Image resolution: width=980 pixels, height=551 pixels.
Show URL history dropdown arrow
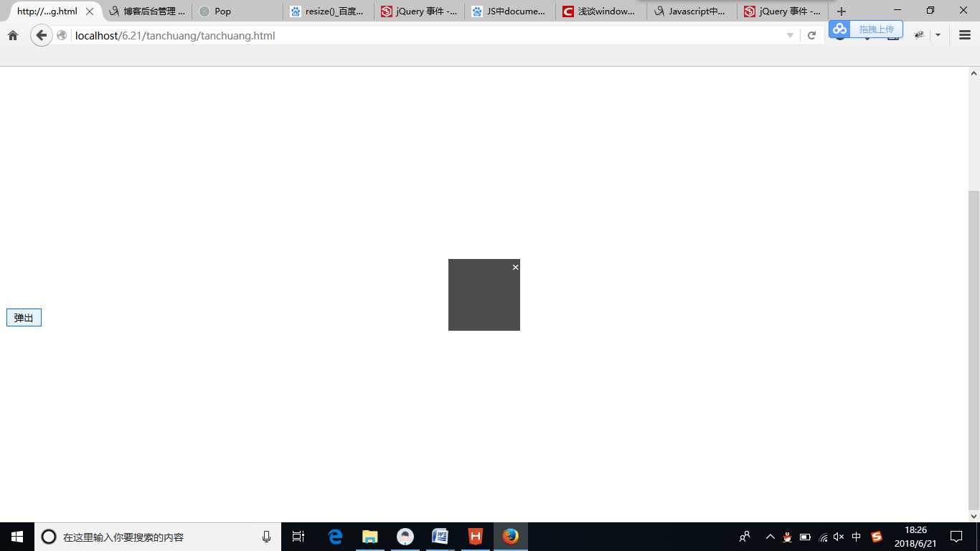point(790,36)
